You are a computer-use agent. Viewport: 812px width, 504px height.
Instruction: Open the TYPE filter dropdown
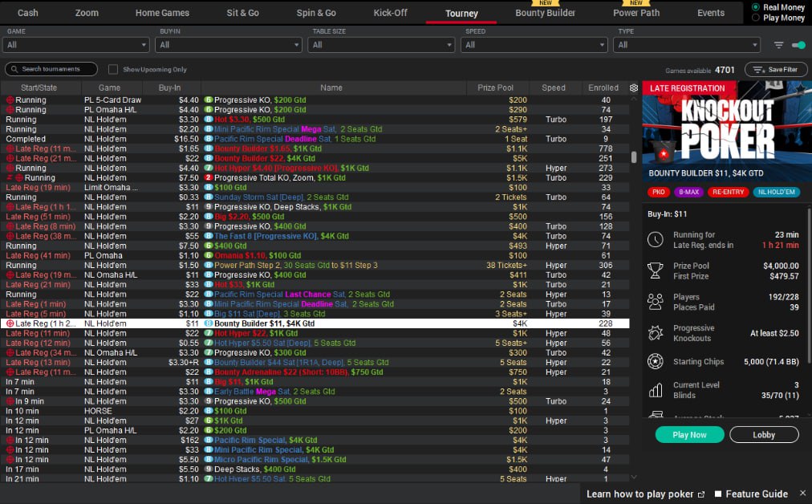coord(687,45)
